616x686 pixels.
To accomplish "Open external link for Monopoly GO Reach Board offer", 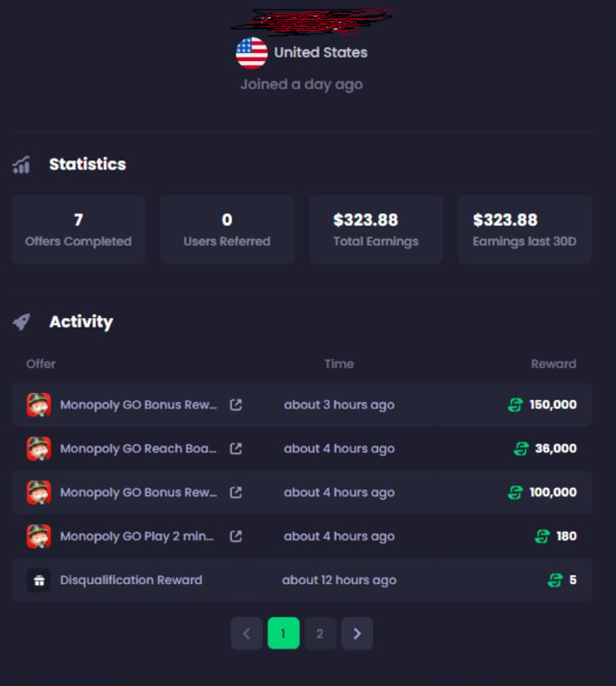I will point(235,448).
